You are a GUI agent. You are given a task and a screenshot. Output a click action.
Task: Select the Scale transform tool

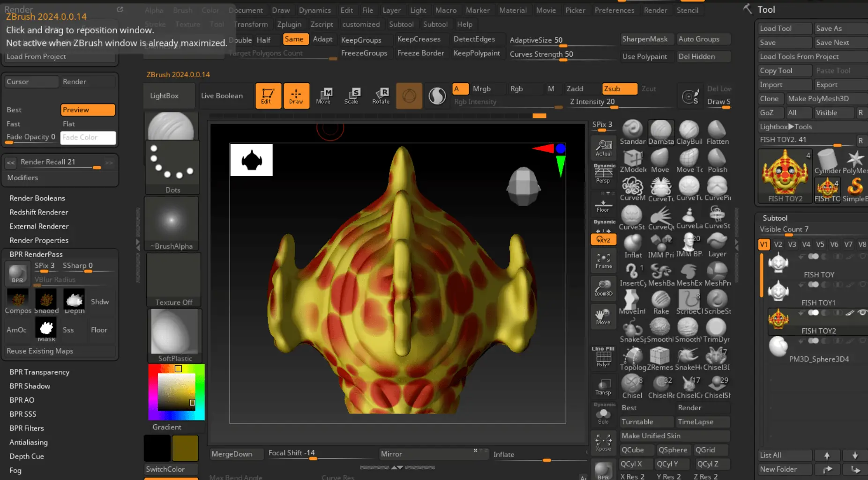point(352,96)
